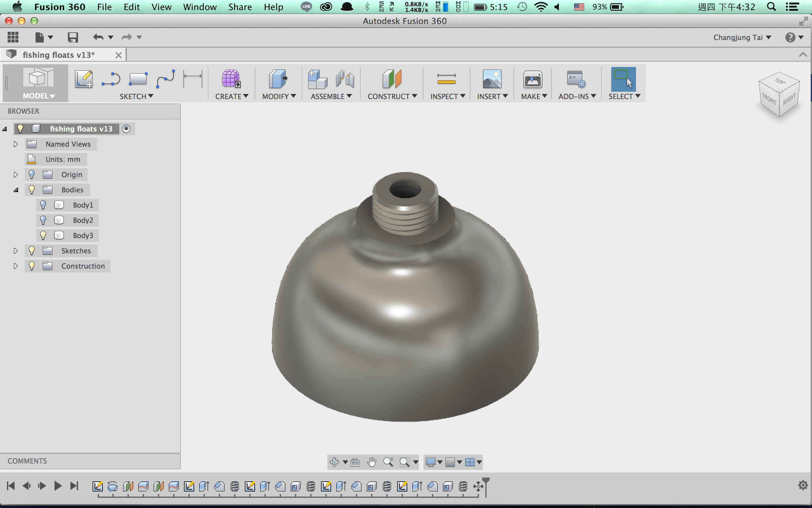Viewport: 812px width, 508px height.
Task: Select the Zoom magnifier tool
Action: (x=388, y=462)
